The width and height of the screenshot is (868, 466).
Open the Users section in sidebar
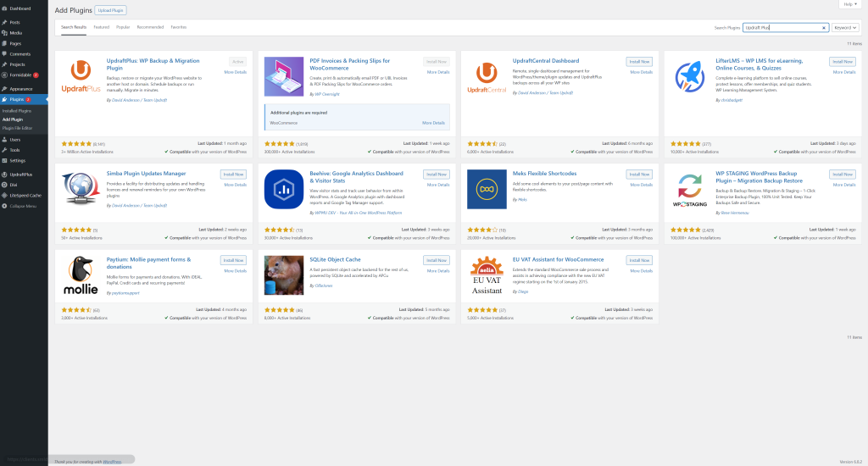click(x=15, y=139)
